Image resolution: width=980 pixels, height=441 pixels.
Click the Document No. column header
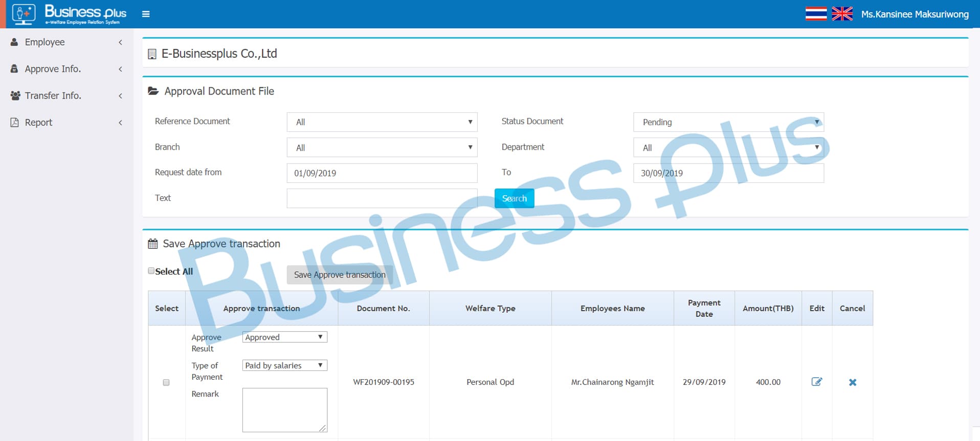(x=383, y=308)
